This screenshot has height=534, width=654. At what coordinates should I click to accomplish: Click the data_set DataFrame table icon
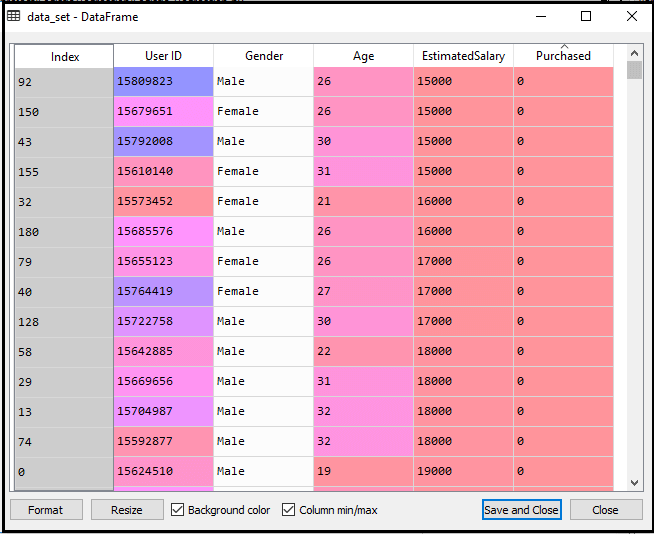pyautogui.click(x=13, y=16)
